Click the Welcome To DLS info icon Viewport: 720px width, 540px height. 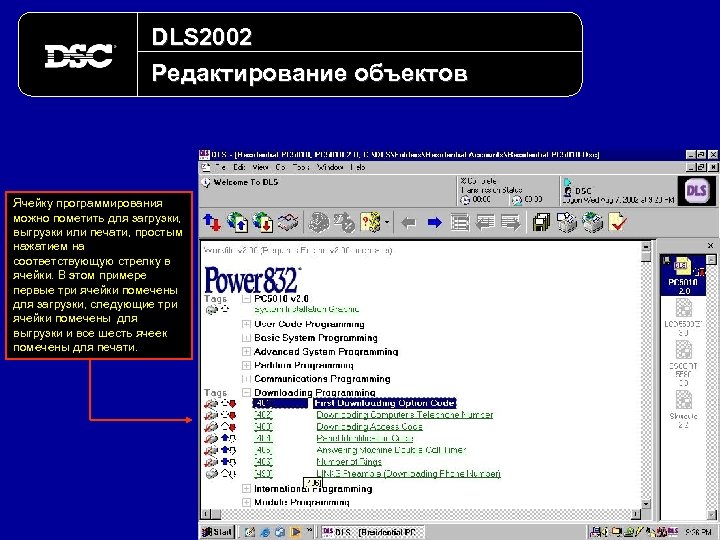click(x=206, y=183)
